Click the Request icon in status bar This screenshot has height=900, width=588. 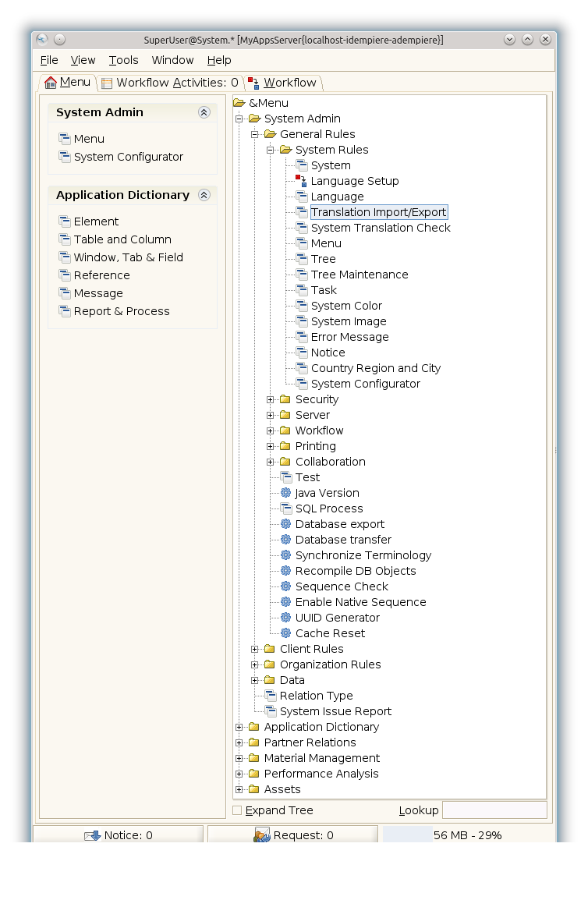coord(261,835)
